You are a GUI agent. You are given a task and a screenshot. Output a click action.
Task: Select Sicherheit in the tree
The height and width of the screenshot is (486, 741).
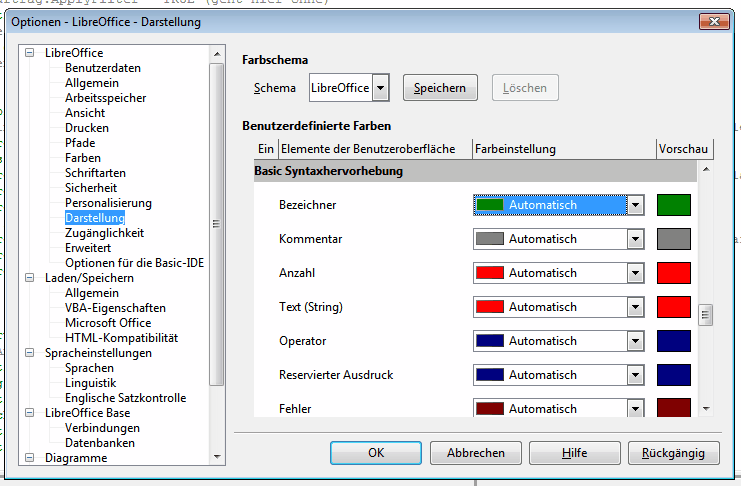(x=91, y=188)
